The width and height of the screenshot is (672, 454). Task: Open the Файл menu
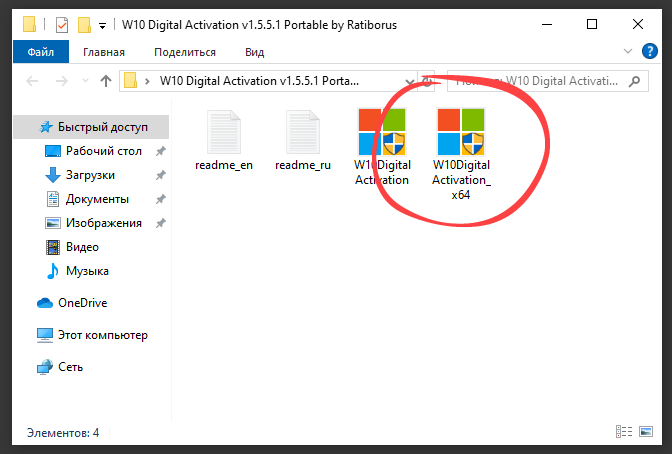click(x=40, y=52)
